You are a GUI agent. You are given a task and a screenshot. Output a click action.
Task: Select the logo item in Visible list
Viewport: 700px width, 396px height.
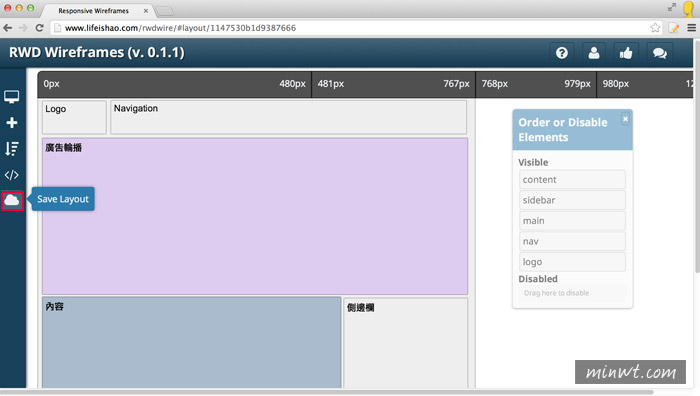[572, 262]
